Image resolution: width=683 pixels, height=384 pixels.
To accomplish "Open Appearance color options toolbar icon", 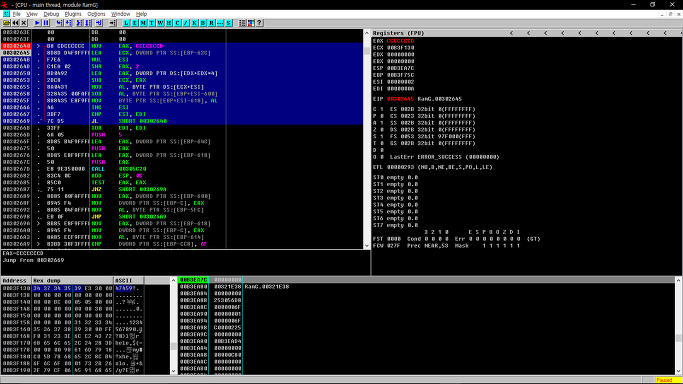I will point(251,23).
